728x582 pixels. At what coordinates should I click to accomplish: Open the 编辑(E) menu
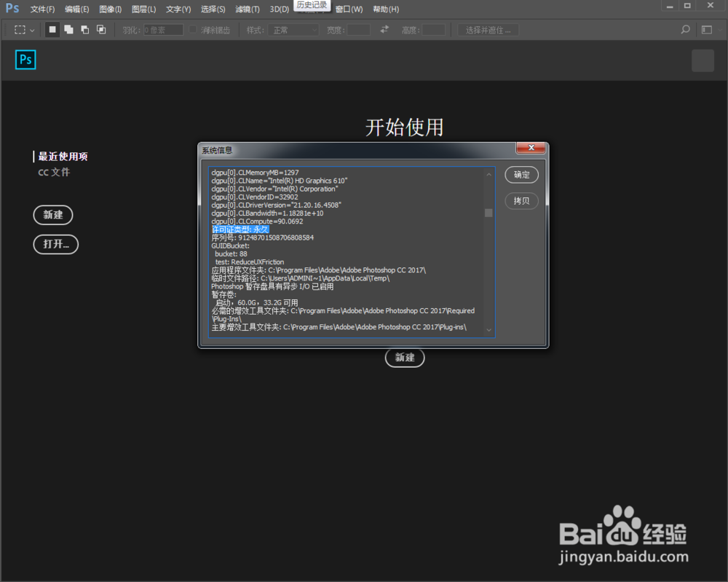click(76, 9)
